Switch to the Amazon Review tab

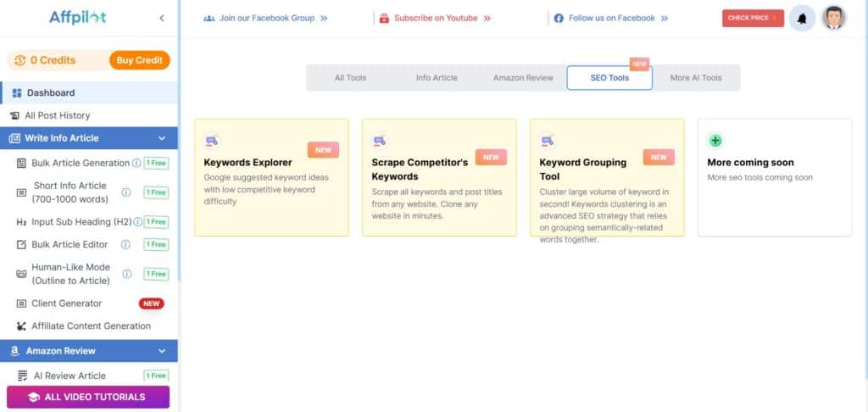[x=523, y=78]
